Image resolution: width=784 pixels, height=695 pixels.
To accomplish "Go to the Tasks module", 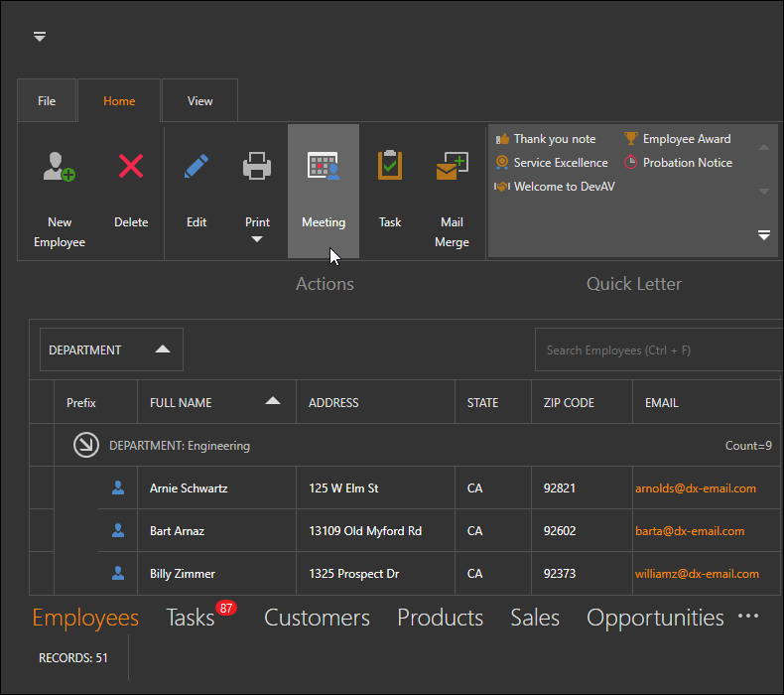I will (191, 618).
